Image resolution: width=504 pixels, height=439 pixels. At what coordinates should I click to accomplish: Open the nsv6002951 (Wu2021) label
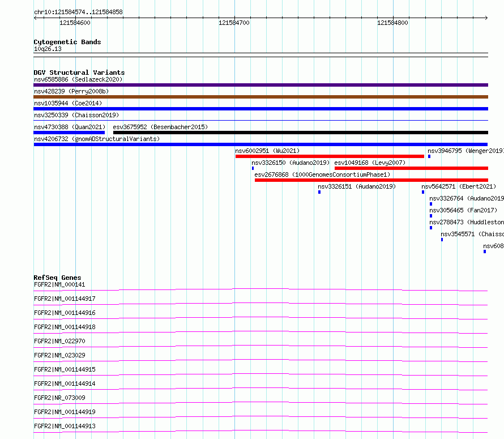pyautogui.click(x=267, y=151)
